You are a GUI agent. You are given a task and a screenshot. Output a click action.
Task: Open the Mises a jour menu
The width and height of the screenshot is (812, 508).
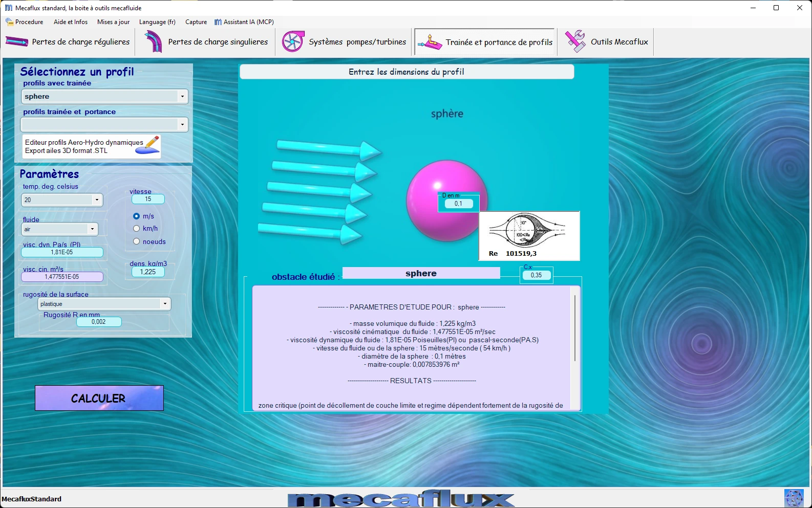[x=113, y=22]
